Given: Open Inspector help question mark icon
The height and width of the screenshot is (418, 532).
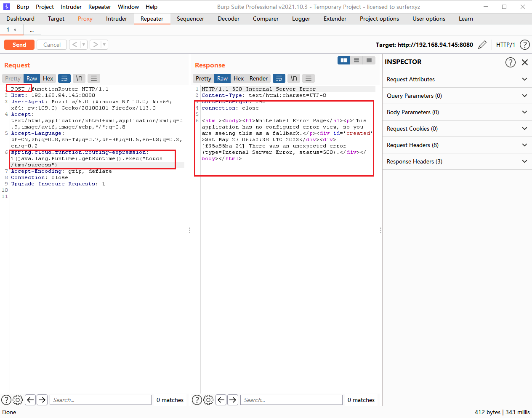Looking at the screenshot, I should 510,62.
